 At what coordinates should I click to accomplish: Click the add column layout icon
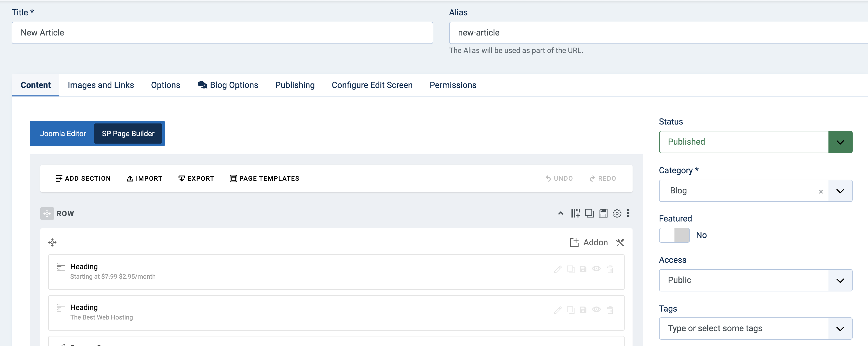[x=575, y=213]
